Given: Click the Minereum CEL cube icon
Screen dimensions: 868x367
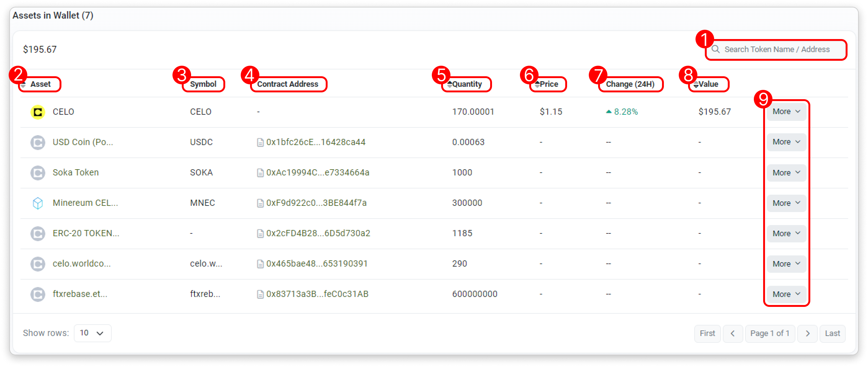Looking at the screenshot, I should click(x=38, y=203).
